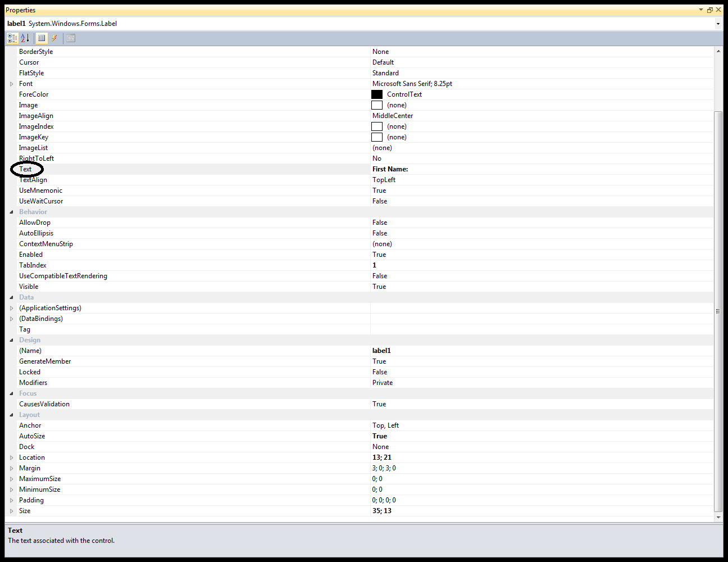The width and height of the screenshot is (728, 562).
Task: Expand the Font property
Action: point(11,84)
